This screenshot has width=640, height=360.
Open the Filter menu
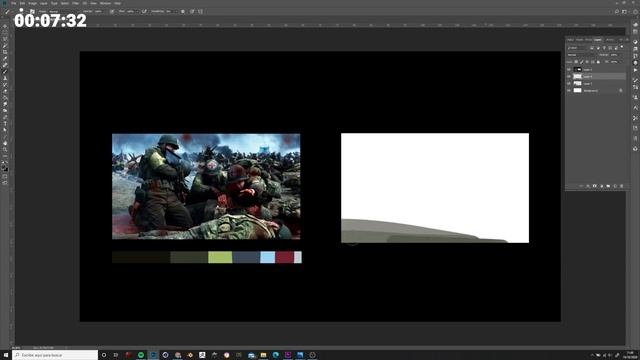coord(75,3)
